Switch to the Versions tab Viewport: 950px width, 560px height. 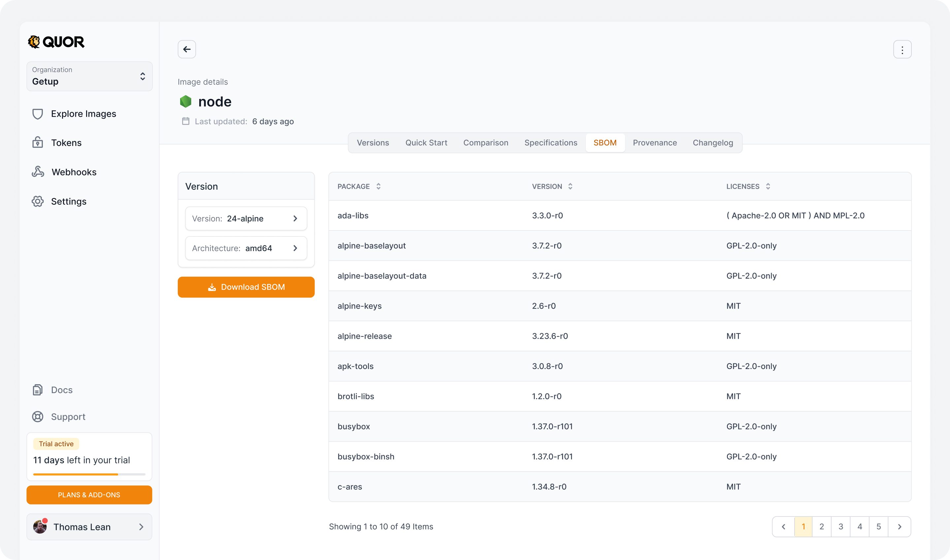372,143
